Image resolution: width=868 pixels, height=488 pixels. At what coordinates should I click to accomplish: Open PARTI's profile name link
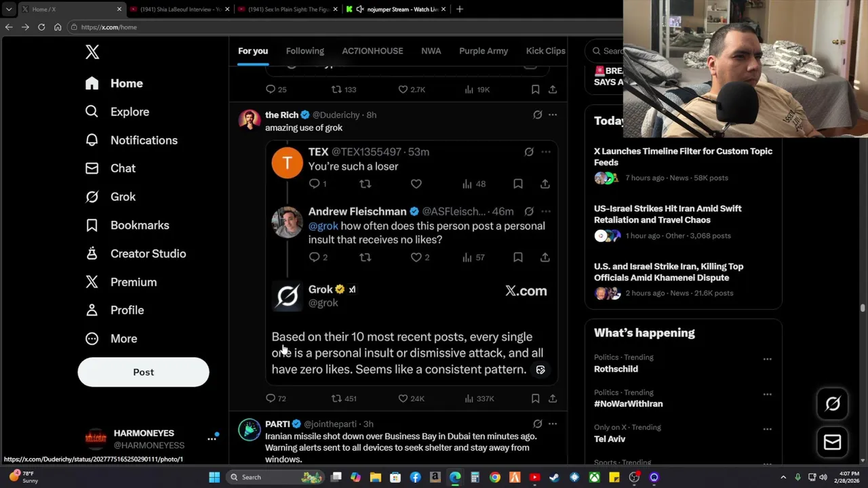click(x=277, y=424)
